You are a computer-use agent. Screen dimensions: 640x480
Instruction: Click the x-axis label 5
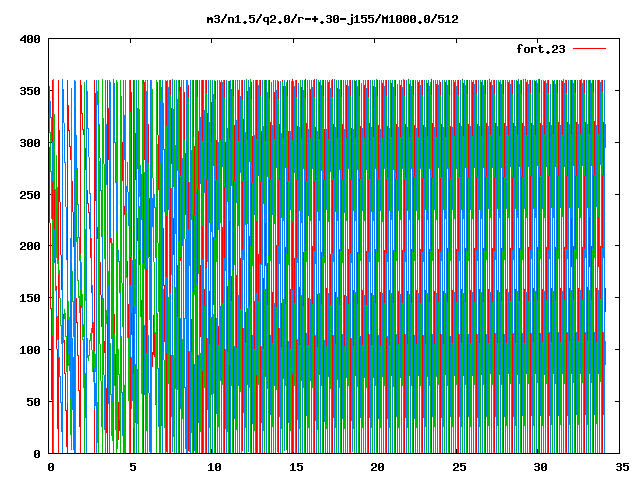click(x=133, y=467)
